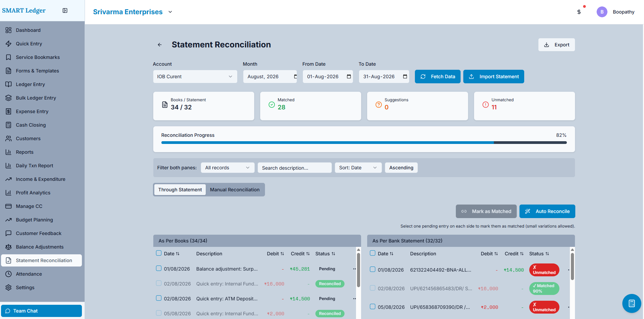
Task: Open Bulk Ledger Entry layers item
Action: (42, 98)
